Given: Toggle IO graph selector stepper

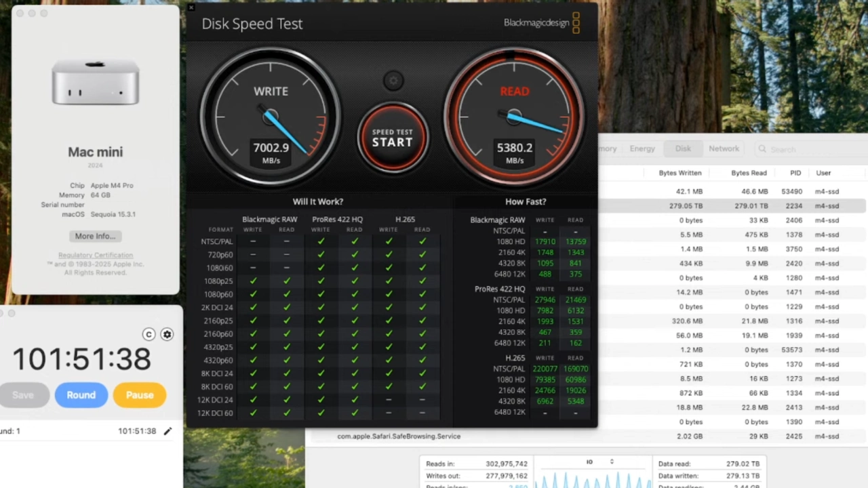Looking at the screenshot, I should [x=612, y=462].
